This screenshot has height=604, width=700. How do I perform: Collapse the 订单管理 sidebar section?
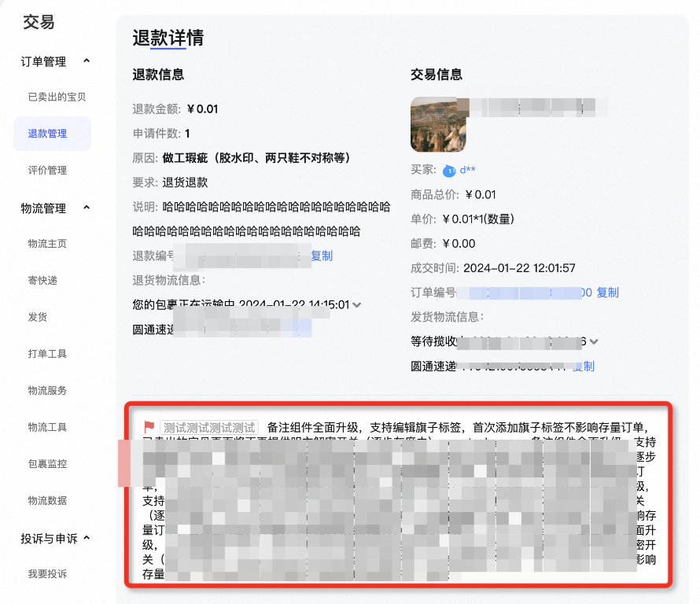pyautogui.click(x=87, y=61)
